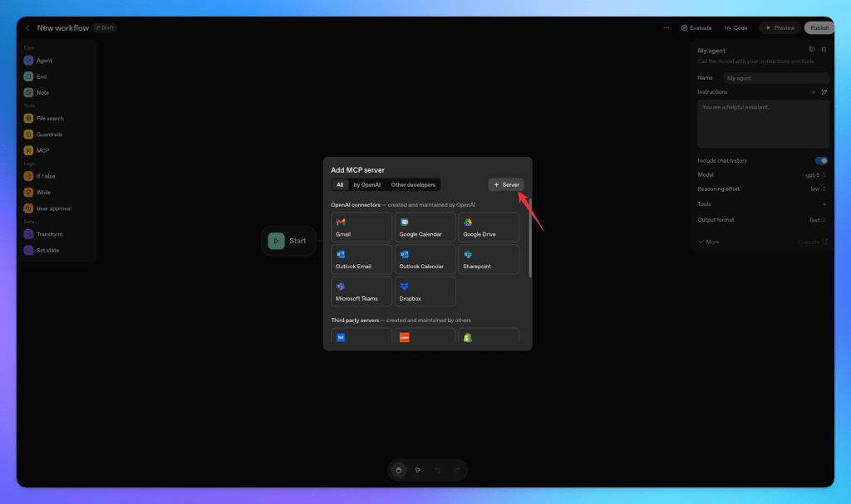Viewport: 851px width, 504px height.
Task: Publish the workflow
Action: (819, 27)
